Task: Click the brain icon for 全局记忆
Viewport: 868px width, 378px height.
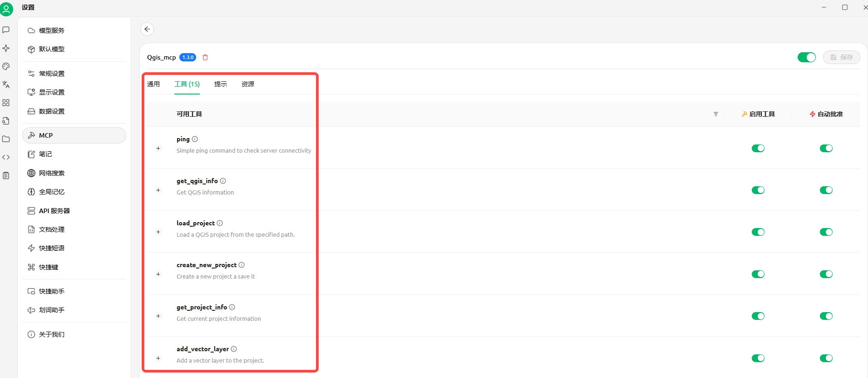Action: coord(31,192)
